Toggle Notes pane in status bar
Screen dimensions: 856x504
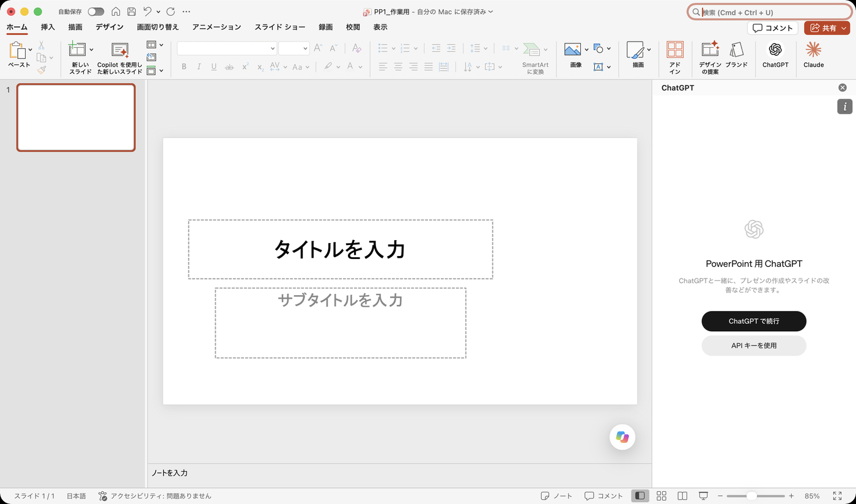(556, 496)
